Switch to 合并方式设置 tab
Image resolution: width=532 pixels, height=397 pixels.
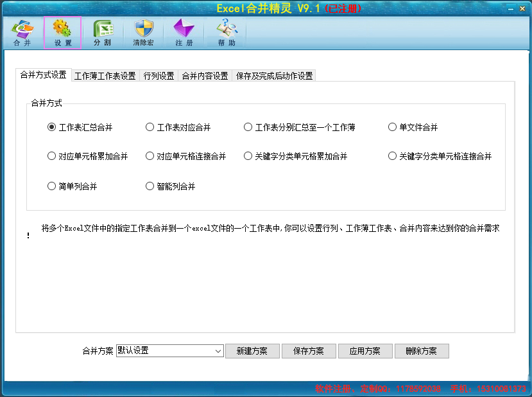point(44,75)
